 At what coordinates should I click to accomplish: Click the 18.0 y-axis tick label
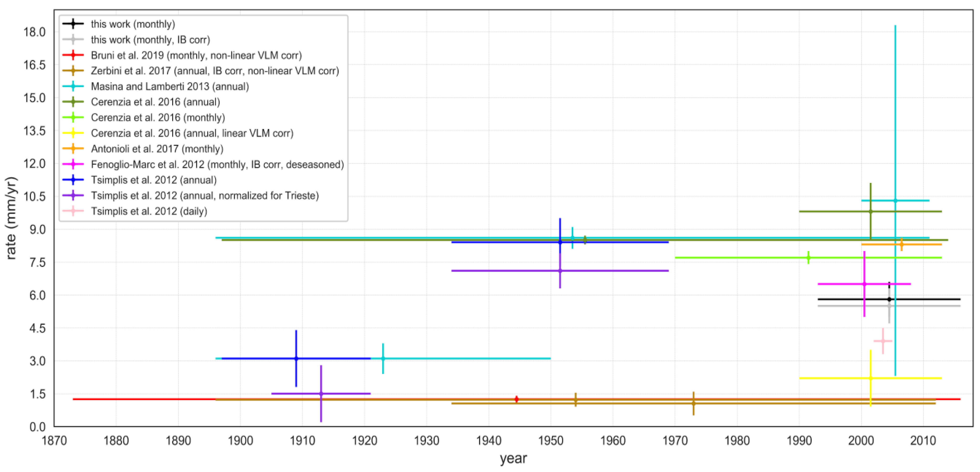pos(34,32)
